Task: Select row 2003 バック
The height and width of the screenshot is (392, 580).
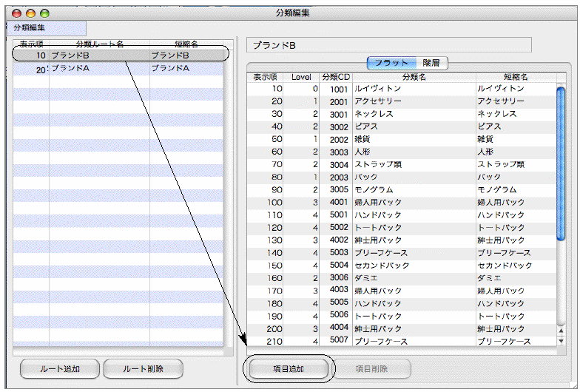Action: click(x=401, y=178)
